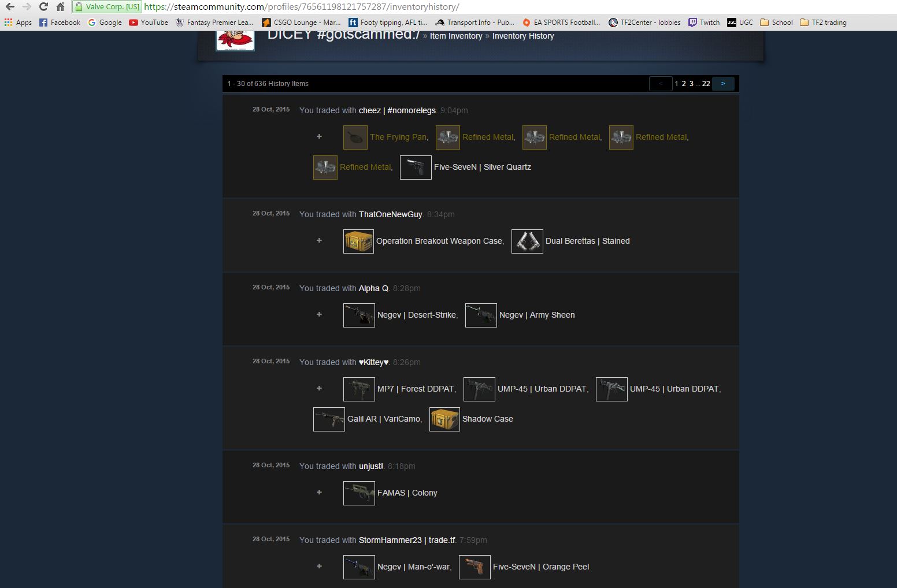
Task: Click Five-SeveN Orange Peel item icon
Action: pyautogui.click(x=474, y=567)
